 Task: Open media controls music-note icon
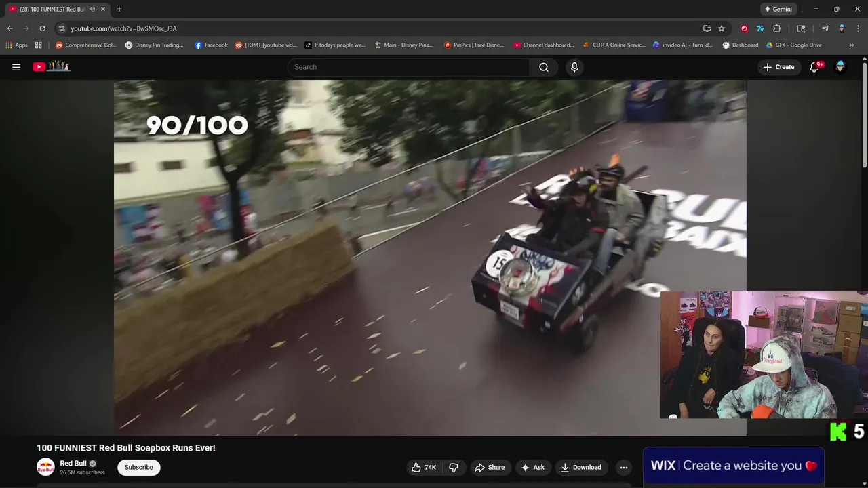pyautogui.click(x=825, y=28)
